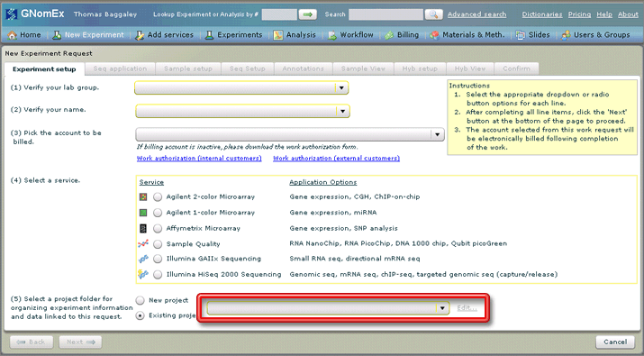Open Work authorization (external customers) link

click(x=336, y=159)
